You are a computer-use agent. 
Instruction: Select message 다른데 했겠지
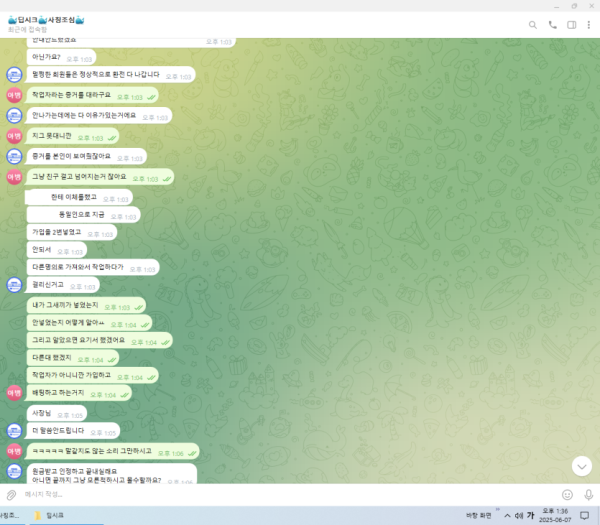[x=73, y=358]
